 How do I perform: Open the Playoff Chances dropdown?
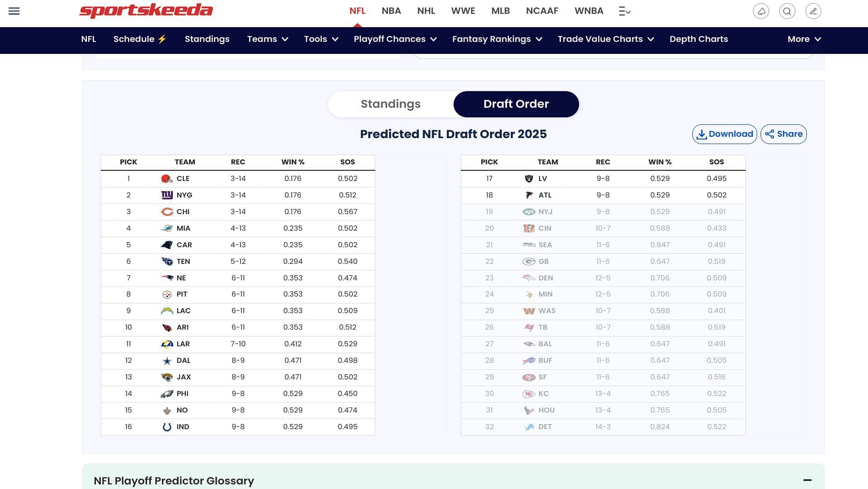pos(395,39)
